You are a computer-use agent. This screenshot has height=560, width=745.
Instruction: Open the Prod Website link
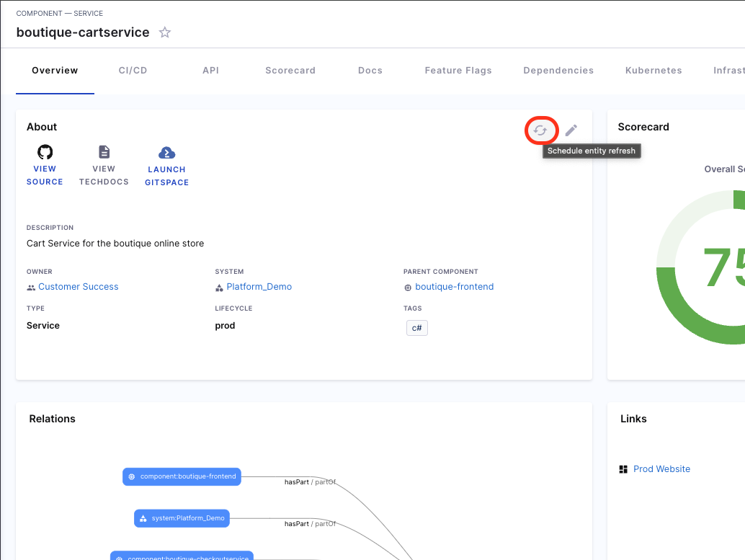coord(661,469)
